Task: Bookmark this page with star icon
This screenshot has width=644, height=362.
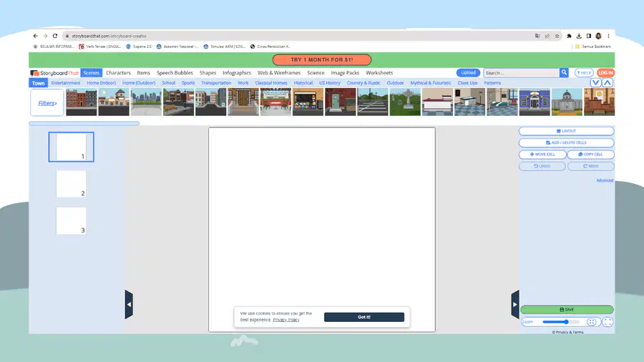Action: tap(557, 36)
